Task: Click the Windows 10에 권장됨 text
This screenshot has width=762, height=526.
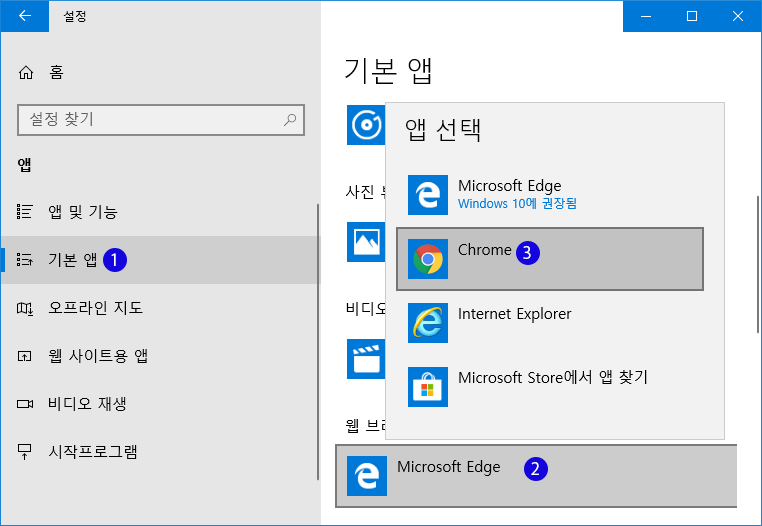Action: pyautogui.click(x=517, y=203)
